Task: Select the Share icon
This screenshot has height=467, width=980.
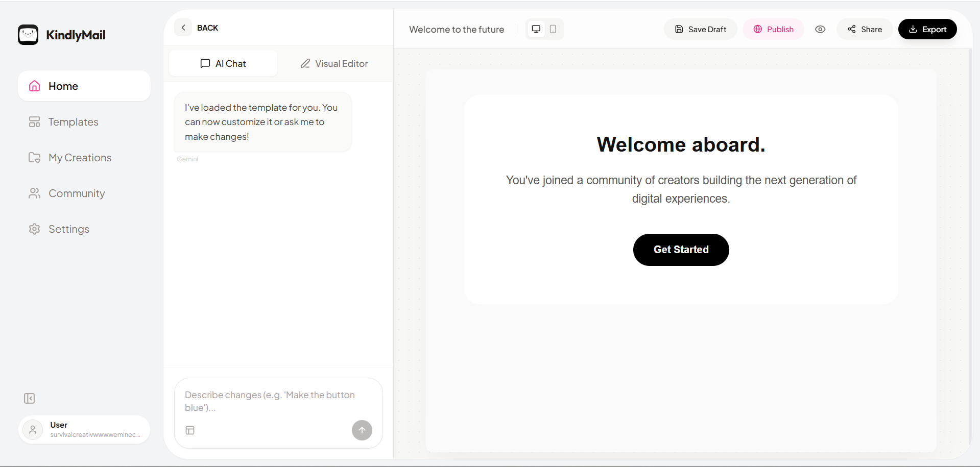Action: tap(851, 29)
